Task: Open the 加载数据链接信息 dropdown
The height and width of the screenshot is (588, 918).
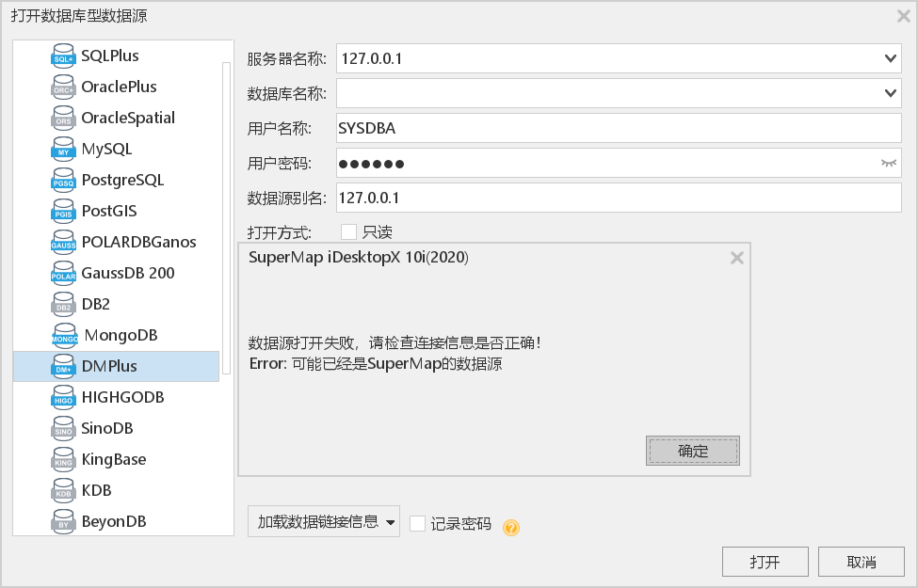Action: coord(324,521)
